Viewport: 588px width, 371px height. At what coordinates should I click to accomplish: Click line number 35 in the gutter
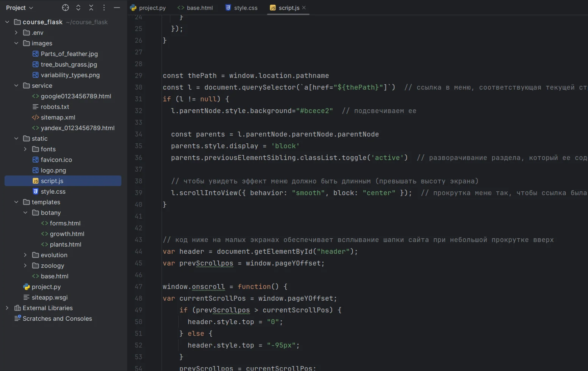138,146
